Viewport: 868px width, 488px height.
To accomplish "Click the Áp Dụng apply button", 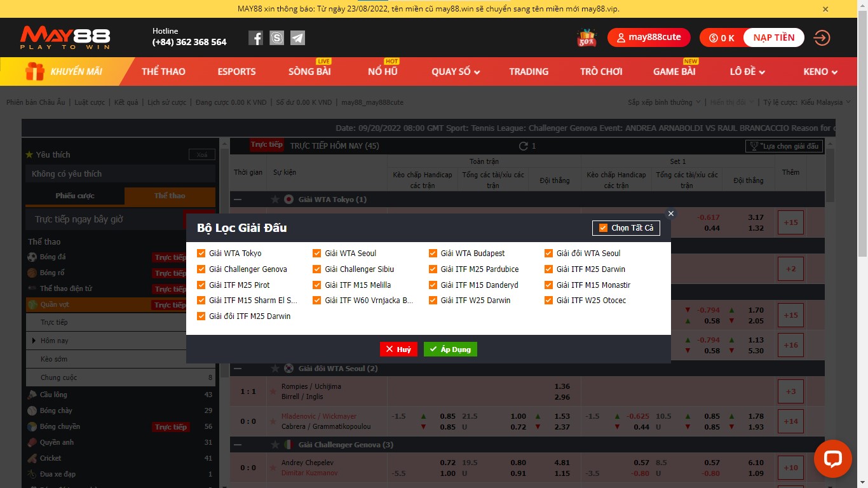I will click(x=450, y=349).
